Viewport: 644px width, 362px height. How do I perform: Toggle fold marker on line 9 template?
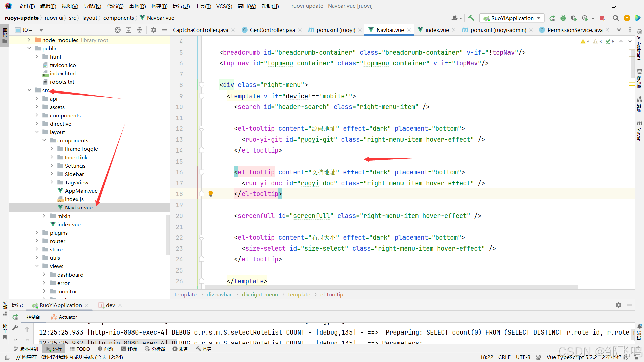(x=202, y=96)
